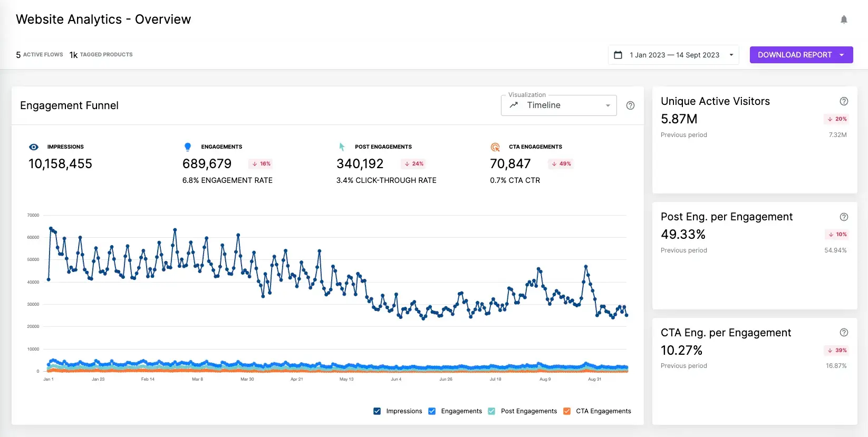The height and width of the screenshot is (437, 868).
Task: Expand the Download Report arrow menu
Action: [x=842, y=55]
